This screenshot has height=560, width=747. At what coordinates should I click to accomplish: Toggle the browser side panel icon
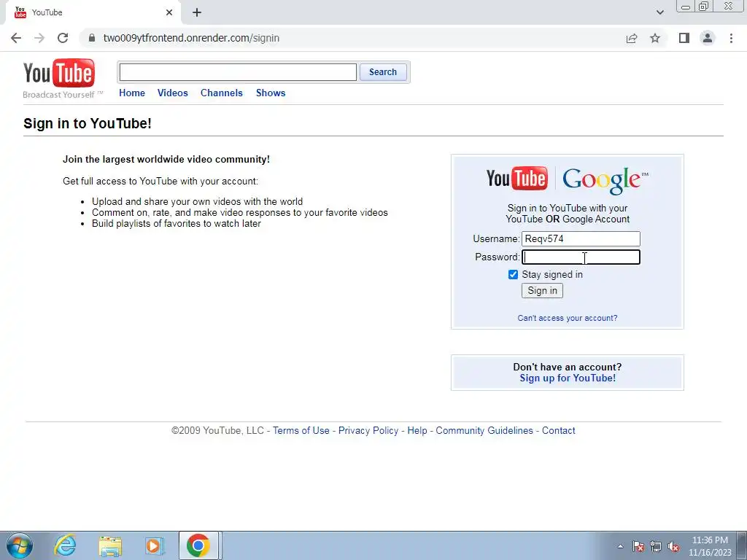click(684, 38)
